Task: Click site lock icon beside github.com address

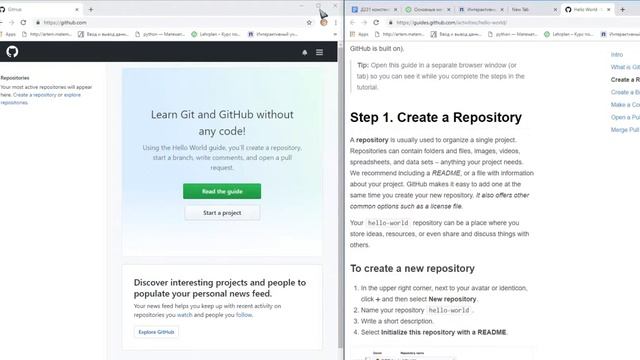Action: click(38, 22)
